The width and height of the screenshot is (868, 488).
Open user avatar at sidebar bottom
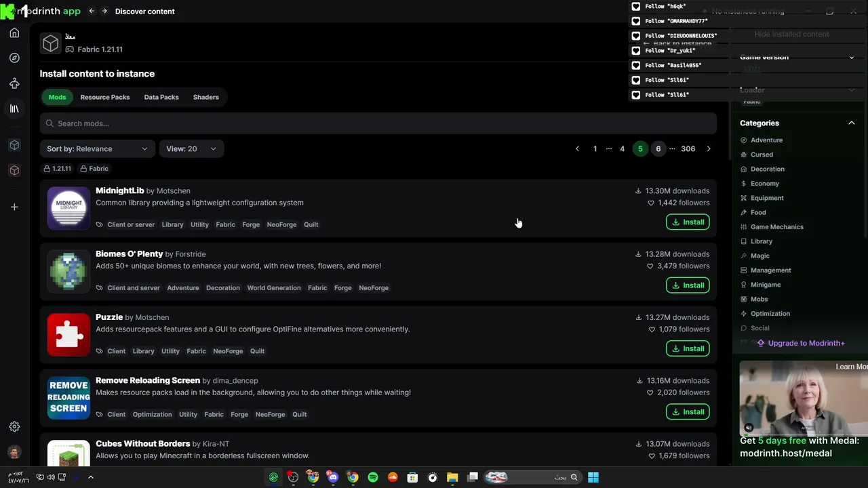tap(14, 452)
